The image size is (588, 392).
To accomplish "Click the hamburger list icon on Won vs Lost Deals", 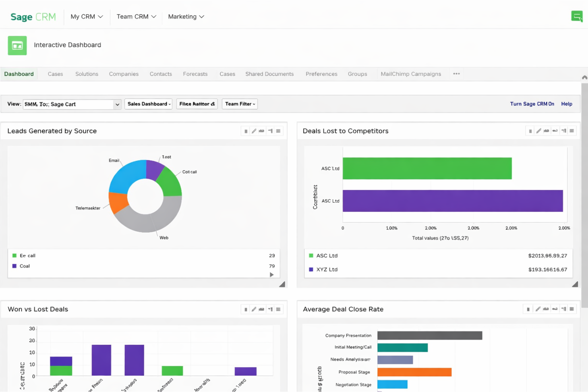I will coord(278,309).
